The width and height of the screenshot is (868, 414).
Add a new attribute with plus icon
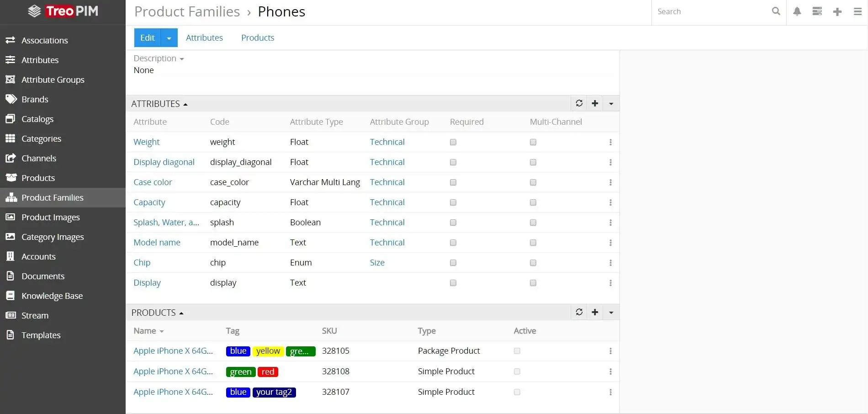pos(595,103)
